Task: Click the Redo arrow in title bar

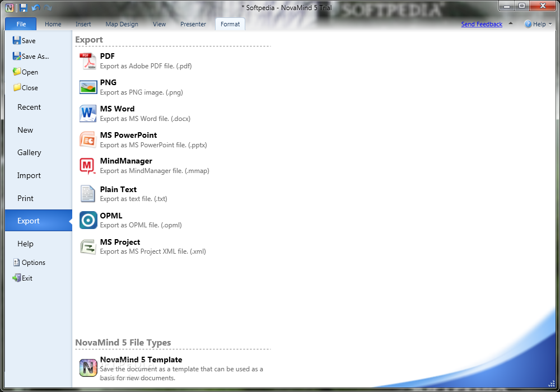Action: pyautogui.click(x=48, y=7)
